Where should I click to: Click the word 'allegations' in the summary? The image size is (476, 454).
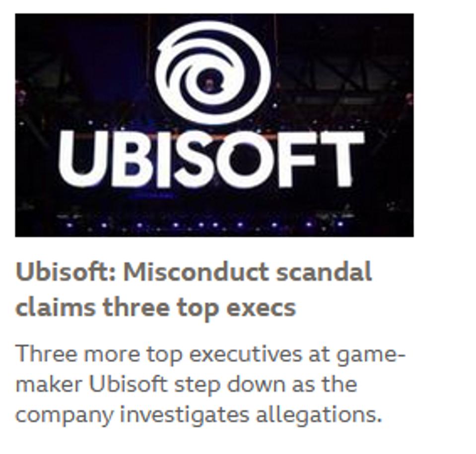pyautogui.click(x=318, y=415)
